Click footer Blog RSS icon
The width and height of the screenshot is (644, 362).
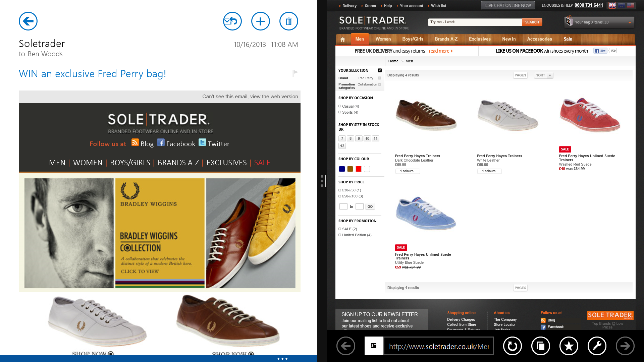coord(543,320)
